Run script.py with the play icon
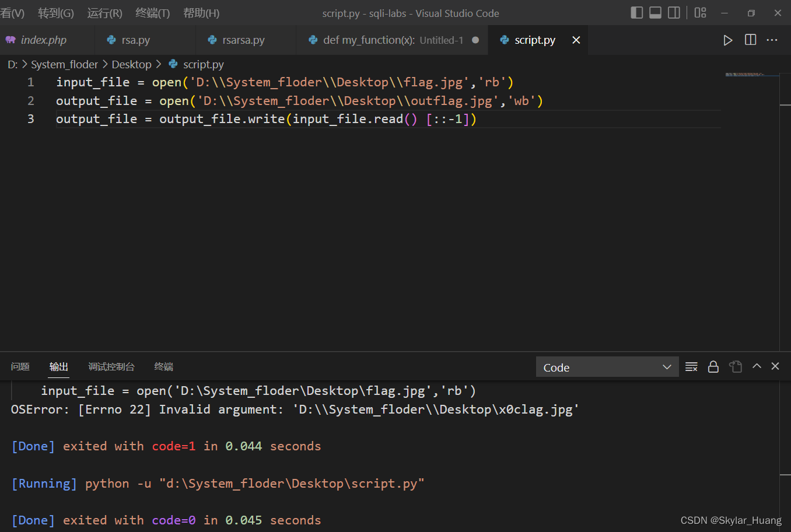This screenshot has height=532, width=791. (x=727, y=40)
